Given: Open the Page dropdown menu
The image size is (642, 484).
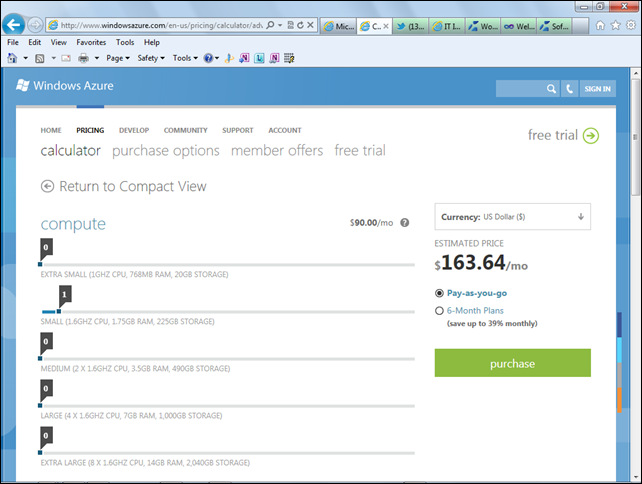Looking at the screenshot, I should (118, 58).
